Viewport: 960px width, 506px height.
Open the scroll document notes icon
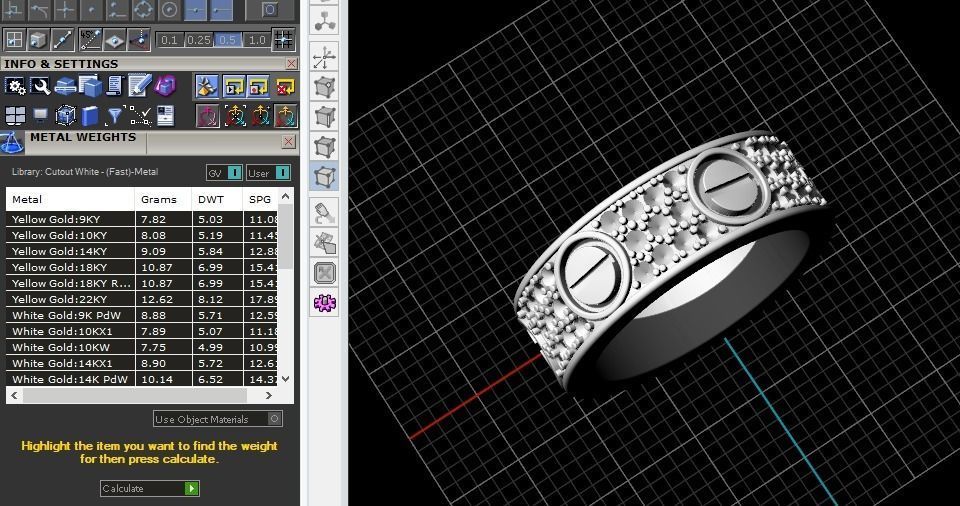(114, 86)
